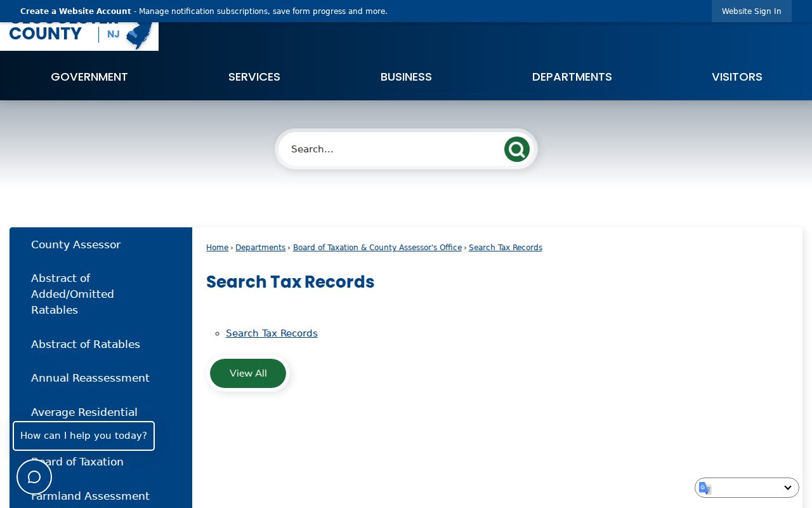812x508 pixels.
Task: Click Website Sign In button
Action: pos(752,11)
